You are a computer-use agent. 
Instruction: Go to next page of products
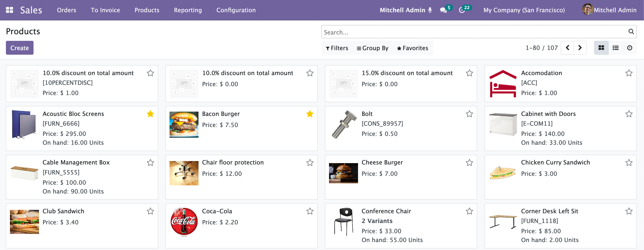(580, 48)
